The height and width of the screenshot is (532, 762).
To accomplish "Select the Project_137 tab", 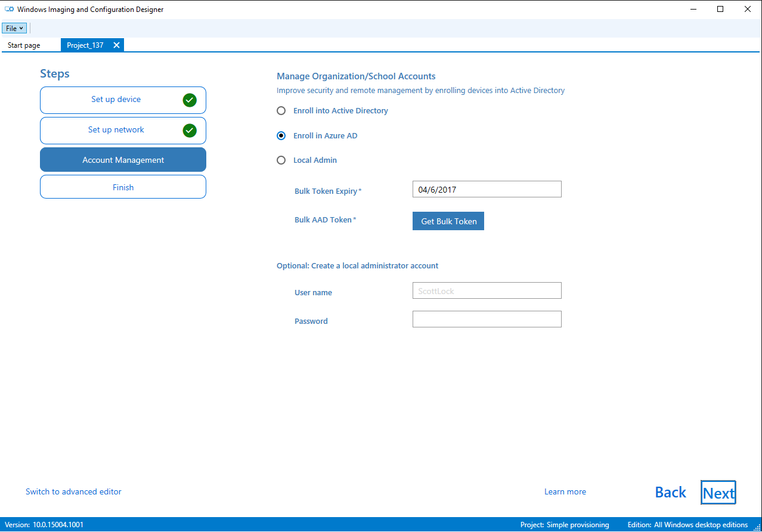I will click(85, 45).
